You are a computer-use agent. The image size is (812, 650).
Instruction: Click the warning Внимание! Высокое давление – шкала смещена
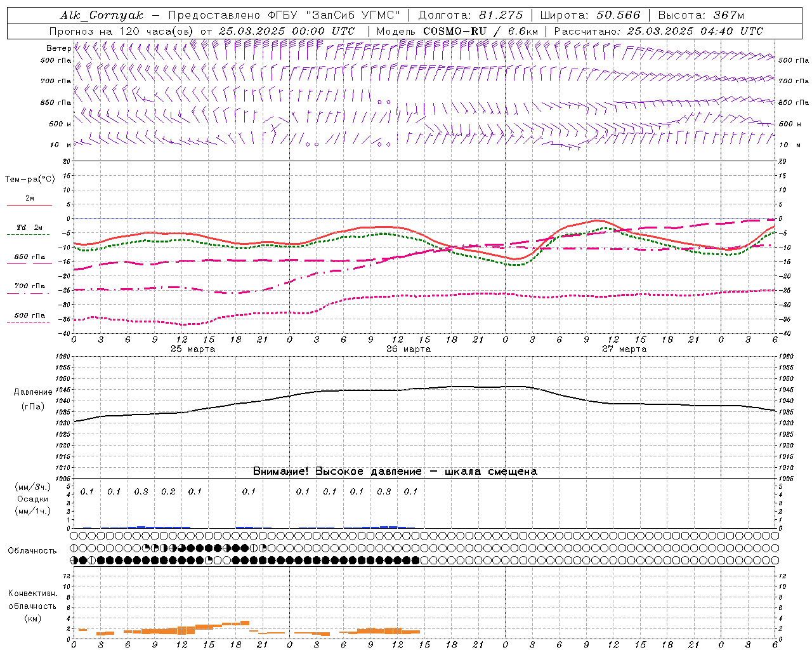[395, 471]
